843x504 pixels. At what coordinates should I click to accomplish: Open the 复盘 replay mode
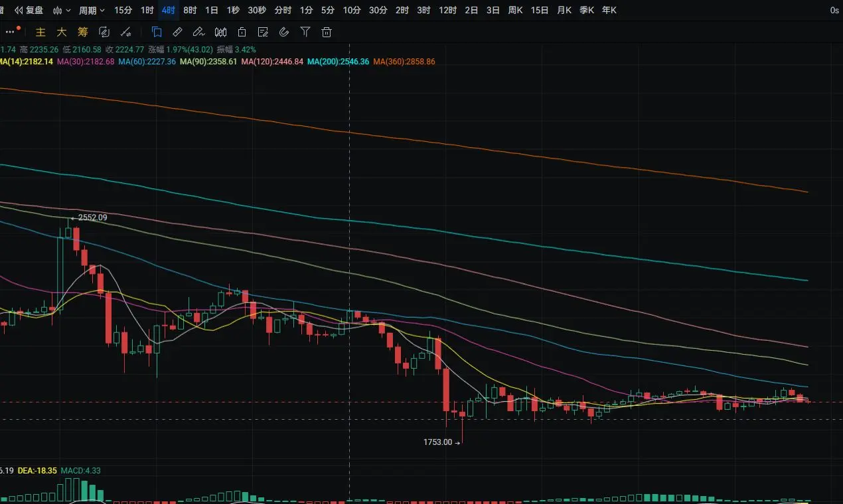pos(29,10)
